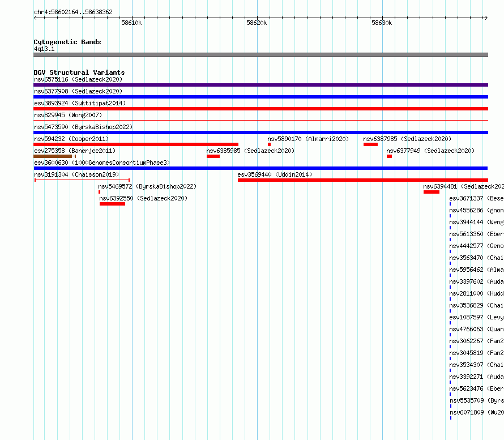504x440 pixels.
Task: Open variant esv275358 (Banerjee2011)
Action: 75,151
